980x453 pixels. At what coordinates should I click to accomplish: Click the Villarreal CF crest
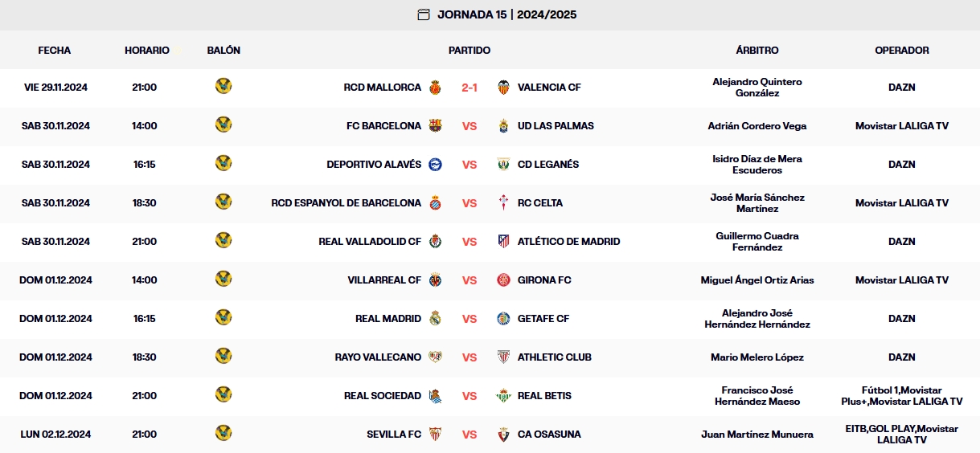435,280
